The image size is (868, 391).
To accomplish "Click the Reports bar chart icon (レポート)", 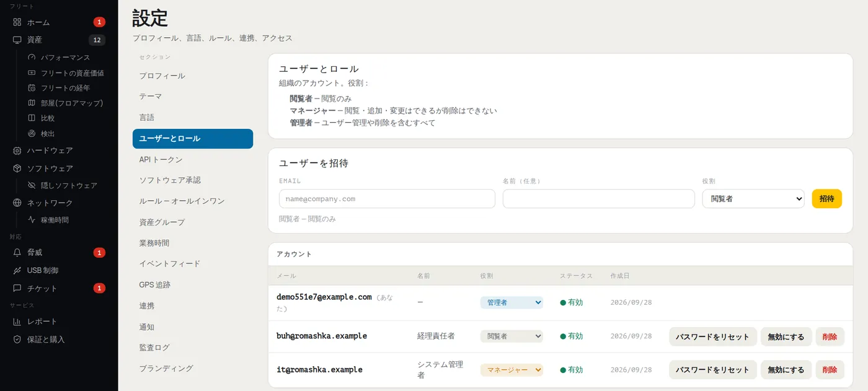I will tap(17, 322).
